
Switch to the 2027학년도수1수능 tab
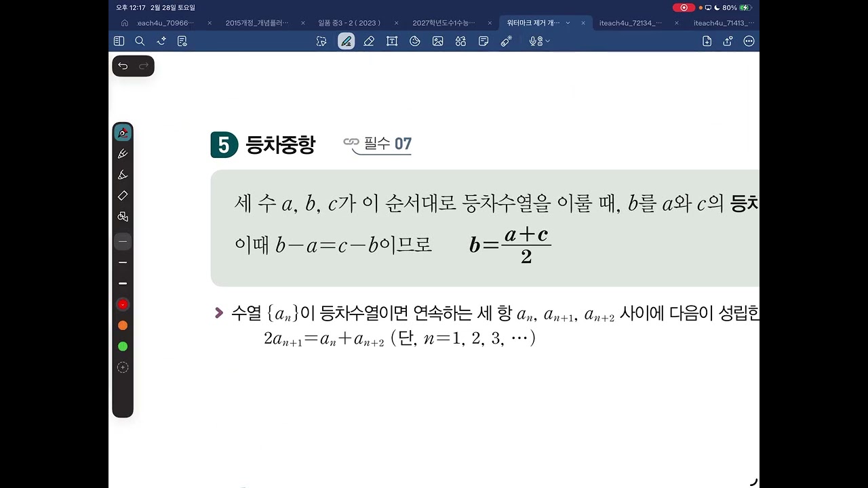tap(444, 23)
